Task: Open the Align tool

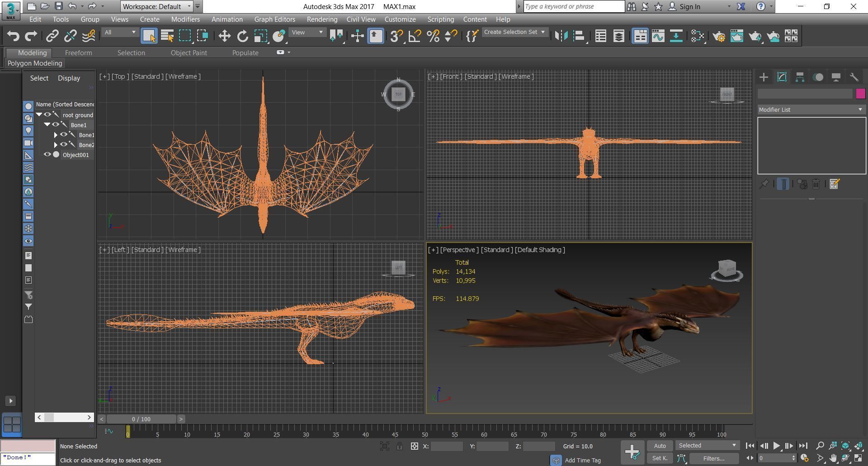Action: [x=579, y=36]
